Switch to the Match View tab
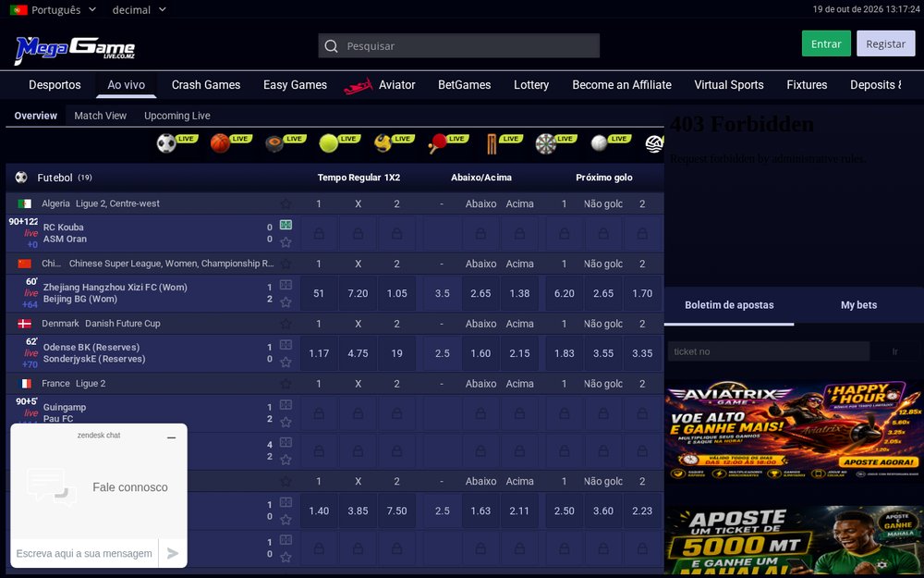Viewport: 924px width, 578px height. coord(100,116)
